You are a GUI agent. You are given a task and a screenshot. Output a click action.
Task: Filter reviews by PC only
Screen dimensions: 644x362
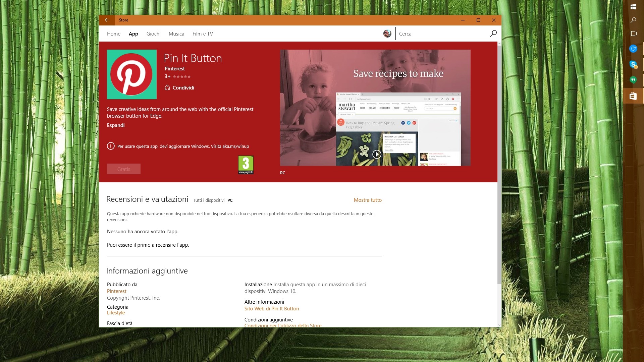click(230, 200)
